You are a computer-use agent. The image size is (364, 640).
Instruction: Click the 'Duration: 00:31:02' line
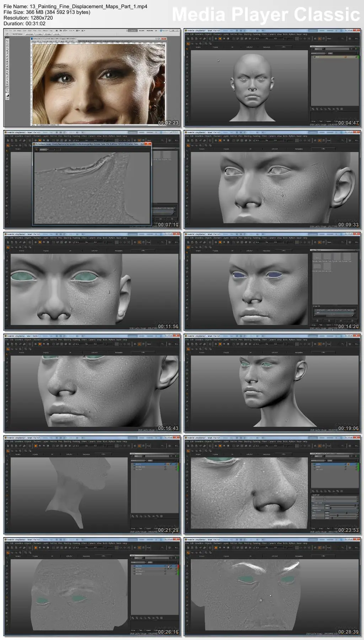(x=25, y=23)
